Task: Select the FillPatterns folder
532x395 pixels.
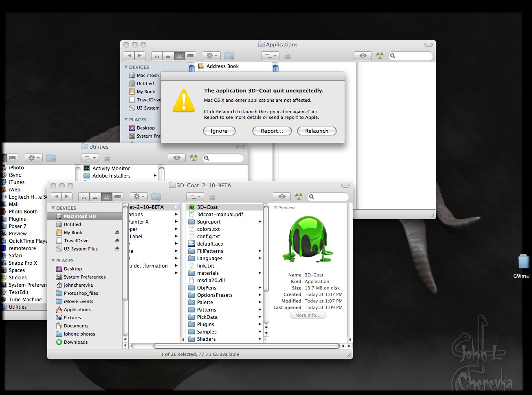Action: tap(224, 251)
